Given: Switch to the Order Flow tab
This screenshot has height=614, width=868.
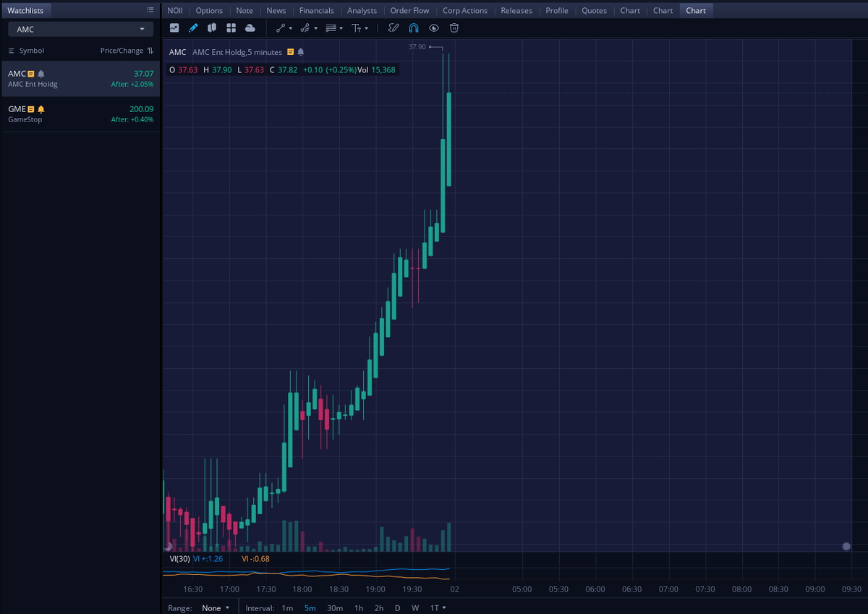Looking at the screenshot, I should click(409, 11).
